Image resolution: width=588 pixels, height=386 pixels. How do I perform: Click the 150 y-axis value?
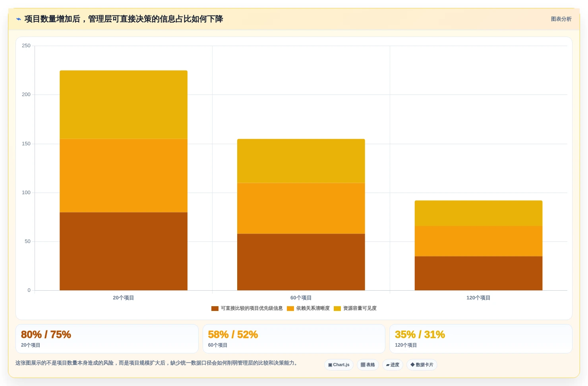26,144
